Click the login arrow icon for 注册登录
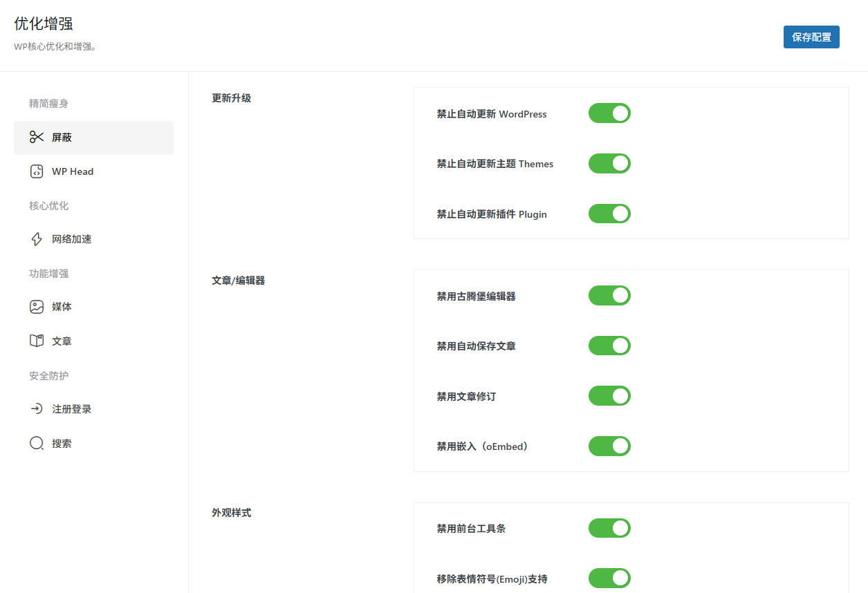Image resolution: width=868 pixels, height=593 pixels. click(x=37, y=409)
